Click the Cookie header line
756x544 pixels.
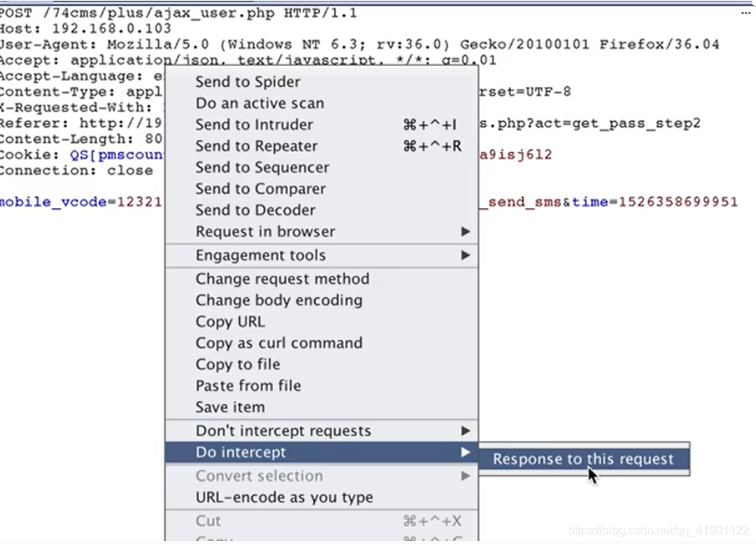click(x=81, y=155)
